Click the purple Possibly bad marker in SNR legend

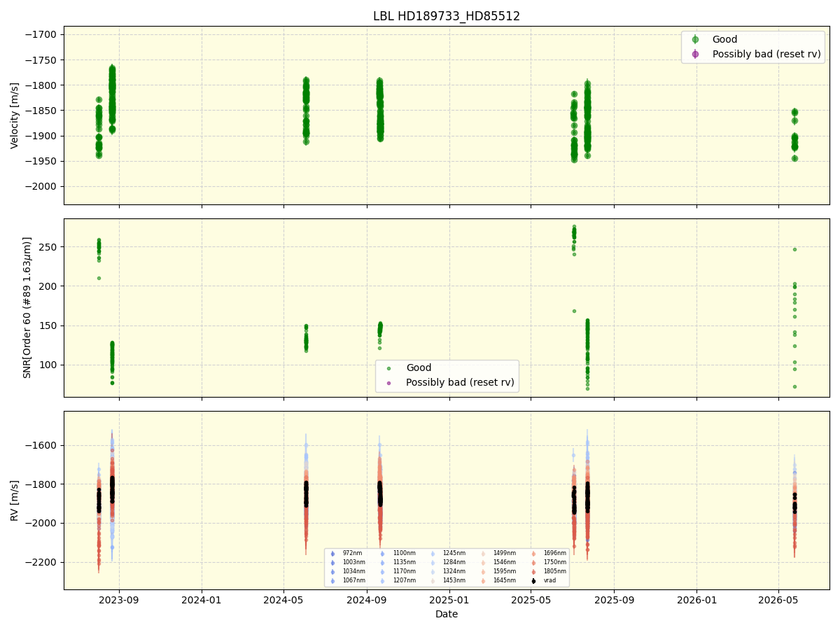[389, 382]
